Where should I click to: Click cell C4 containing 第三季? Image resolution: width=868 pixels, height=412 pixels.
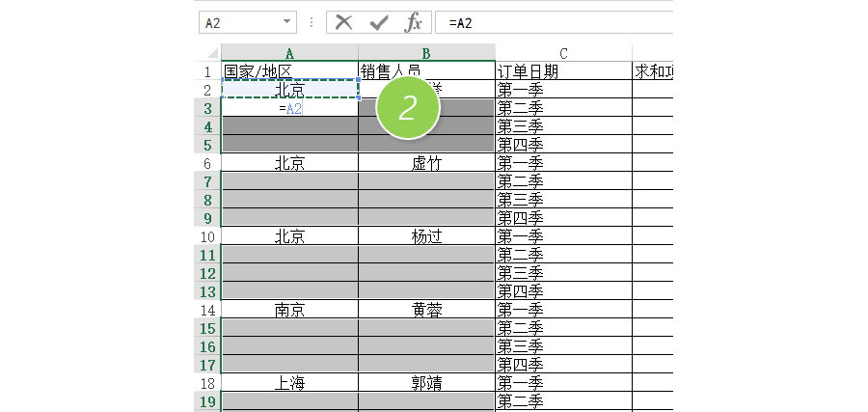563,126
